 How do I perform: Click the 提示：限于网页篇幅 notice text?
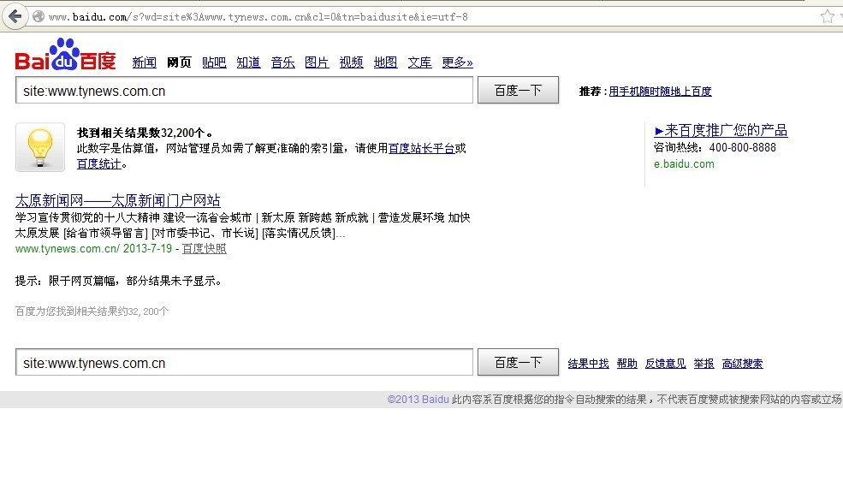pos(118,281)
